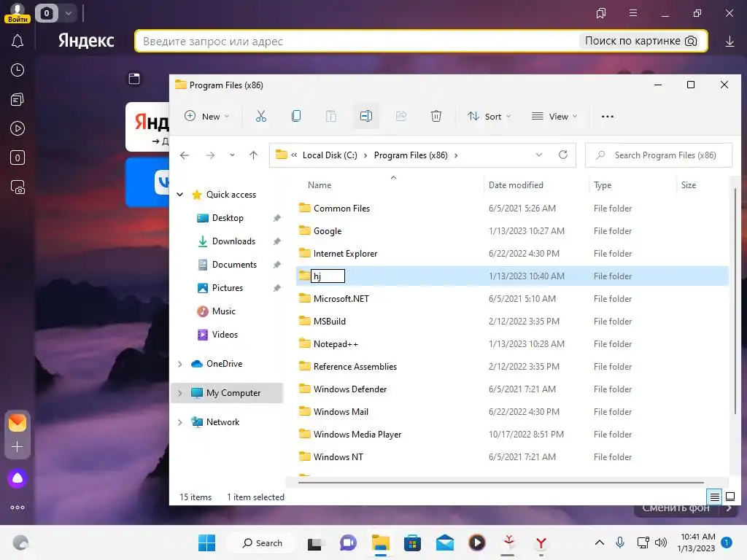Refresh the Program Files (x86) folder view
Image resolution: width=747 pixels, height=560 pixels.
(563, 155)
